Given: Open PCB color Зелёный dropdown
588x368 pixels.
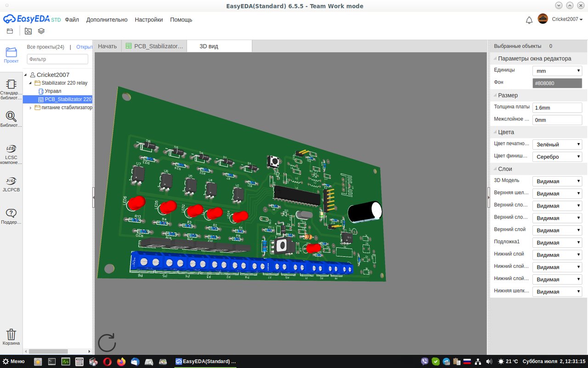Looking at the screenshot, I should pyautogui.click(x=557, y=144).
